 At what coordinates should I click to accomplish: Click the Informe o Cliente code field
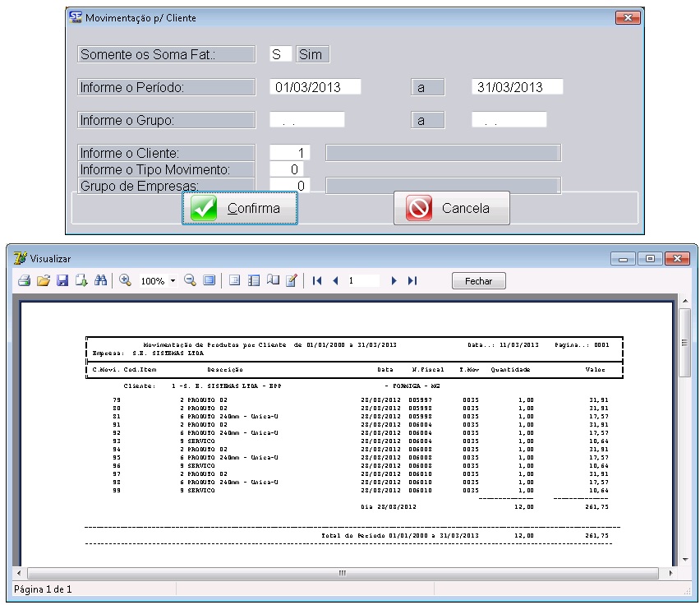[x=289, y=153]
